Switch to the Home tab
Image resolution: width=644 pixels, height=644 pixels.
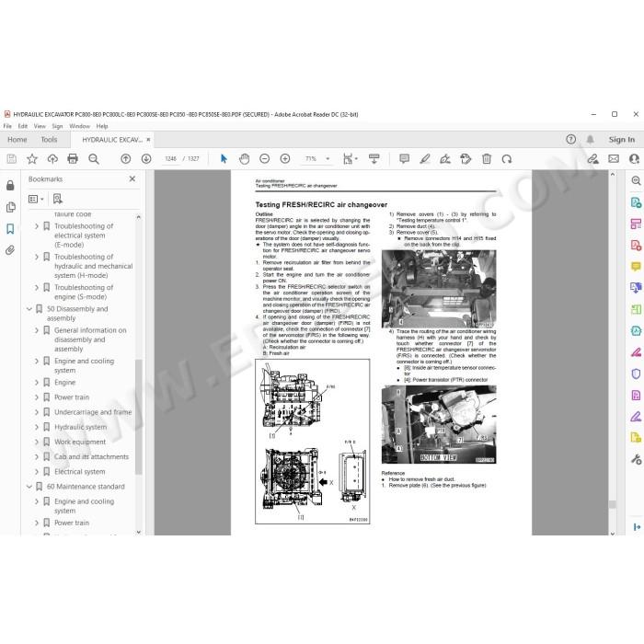pos(17,140)
